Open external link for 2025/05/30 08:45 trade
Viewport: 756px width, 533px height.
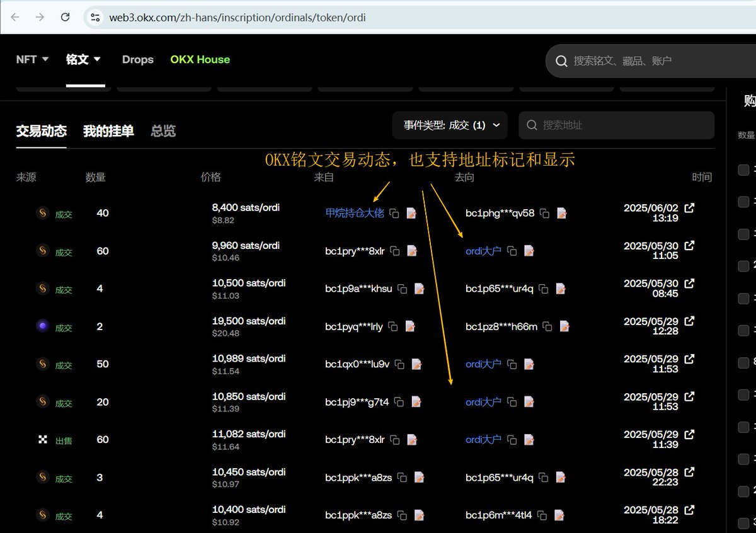pyautogui.click(x=689, y=284)
